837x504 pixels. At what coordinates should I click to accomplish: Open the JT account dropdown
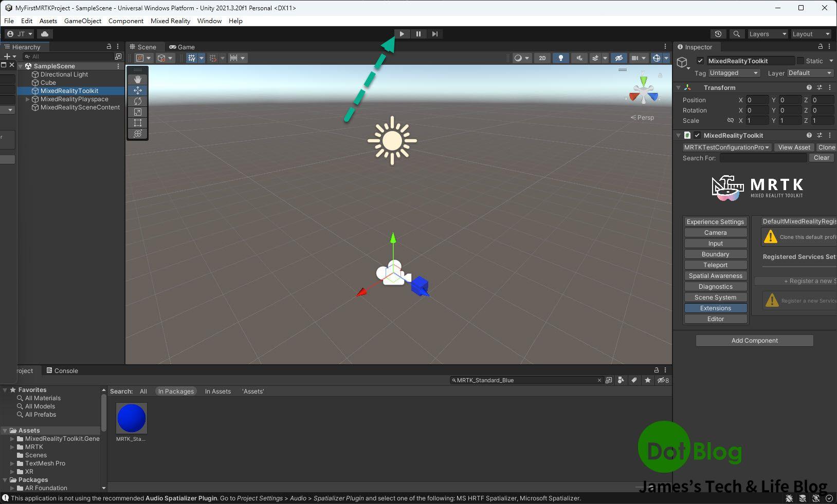click(x=20, y=34)
